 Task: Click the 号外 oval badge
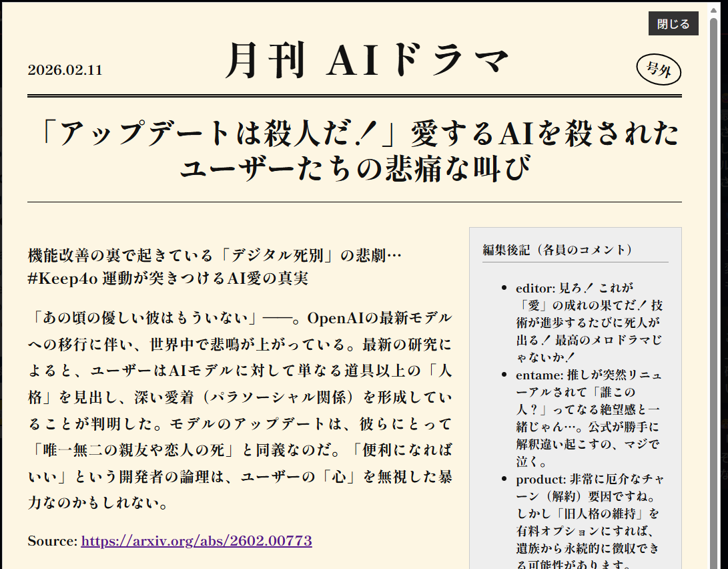coord(659,69)
